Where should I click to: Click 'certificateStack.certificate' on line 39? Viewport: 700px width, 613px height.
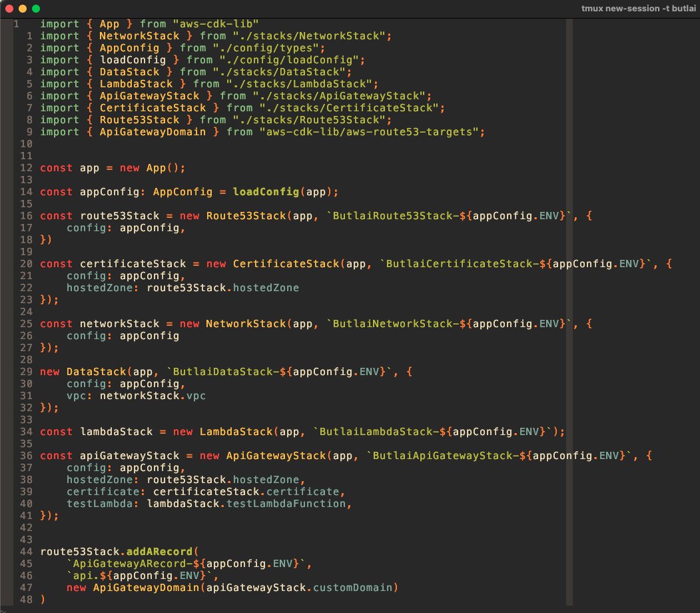[x=246, y=492]
